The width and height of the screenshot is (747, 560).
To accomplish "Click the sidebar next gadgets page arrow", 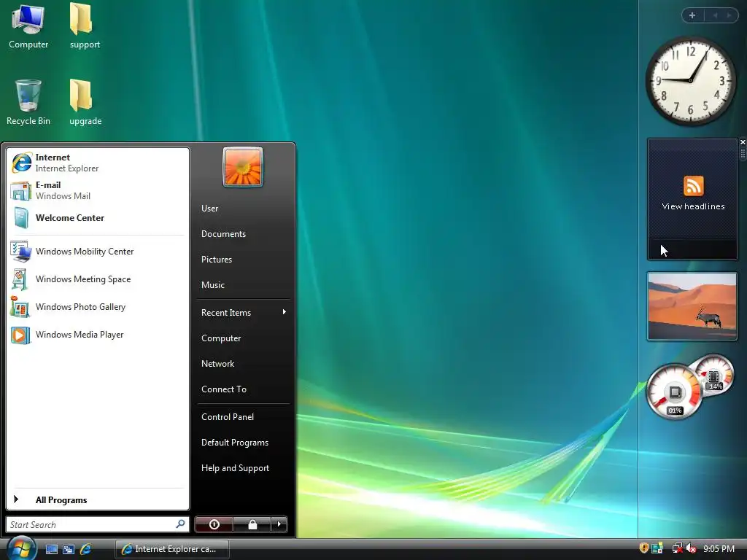I will [729, 15].
